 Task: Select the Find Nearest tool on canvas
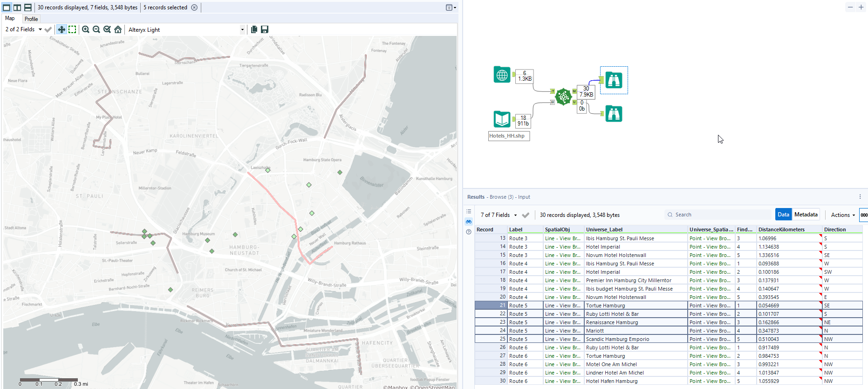pyautogui.click(x=563, y=97)
